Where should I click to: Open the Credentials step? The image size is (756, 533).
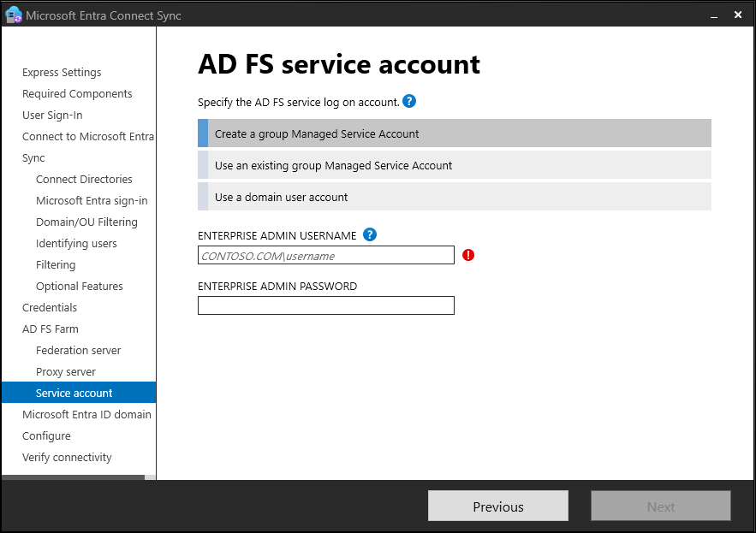pyautogui.click(x=50, y=308)
